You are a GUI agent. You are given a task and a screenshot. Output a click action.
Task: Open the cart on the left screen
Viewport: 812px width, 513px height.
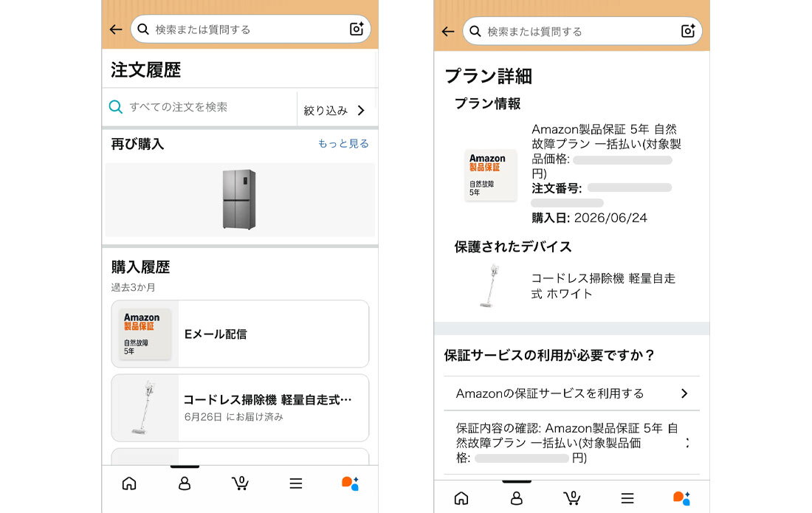pyautogui.click(x=240, y=483)
